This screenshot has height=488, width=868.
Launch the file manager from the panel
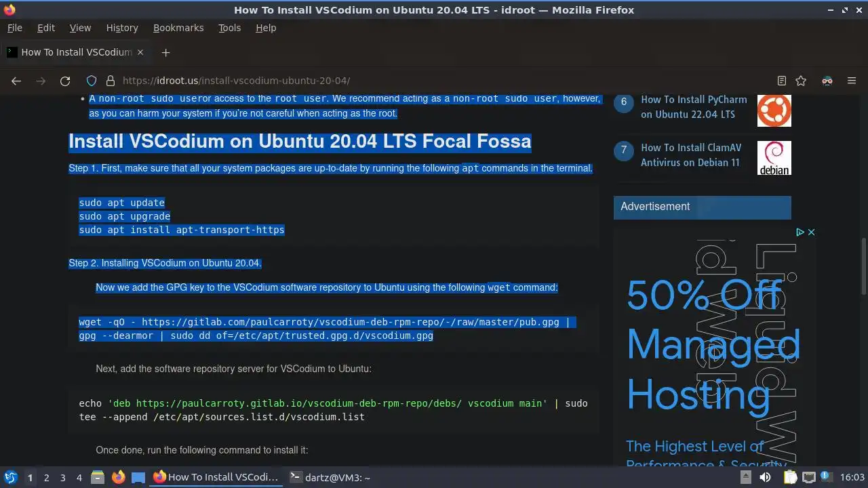point(98,477)
